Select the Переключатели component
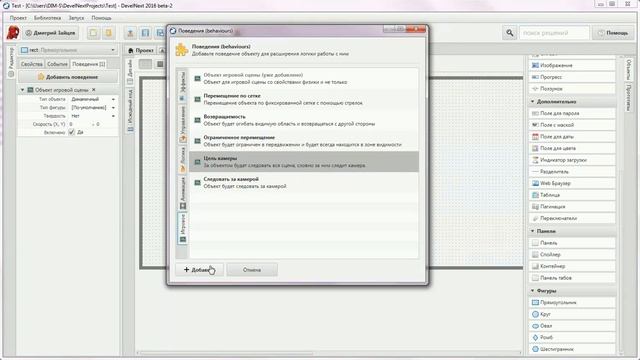This screenshot has width=640, height=360. pyautogui.click(x=572, y=218)
